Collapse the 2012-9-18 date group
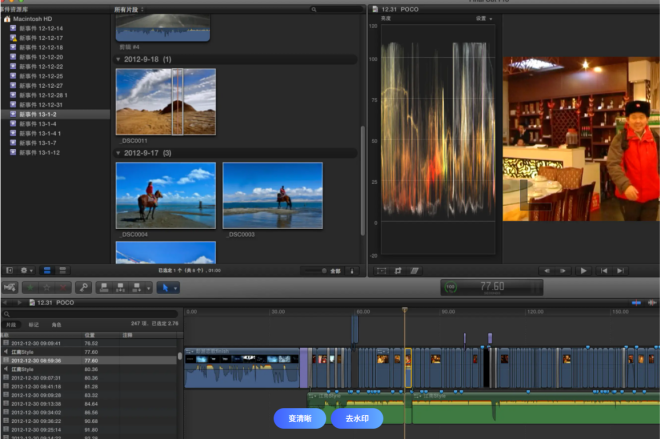This screenshot has height=439, width=661. [x=119, y=60]
